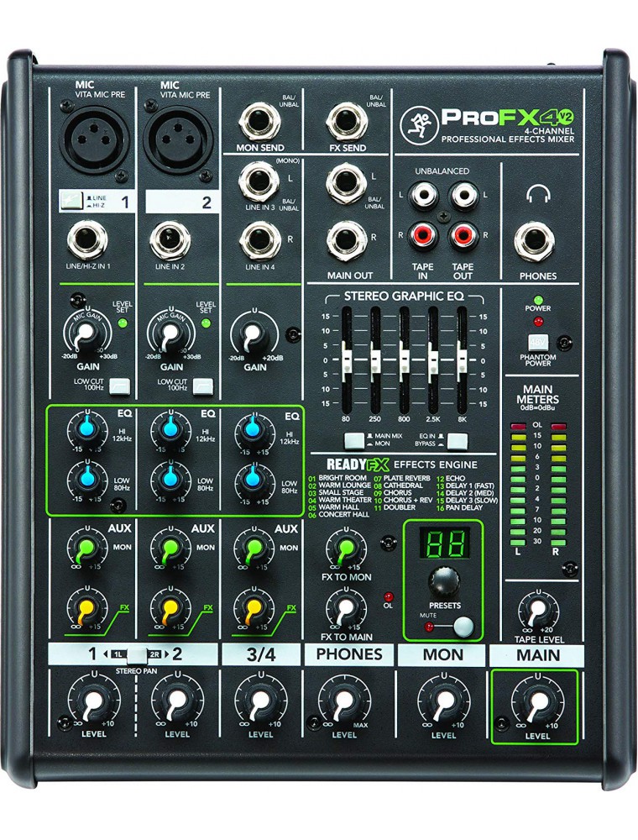The image size is (638, 840).
Task: Toggle the 48V Phantom Power switch
Action: click(x=536, y=343)
